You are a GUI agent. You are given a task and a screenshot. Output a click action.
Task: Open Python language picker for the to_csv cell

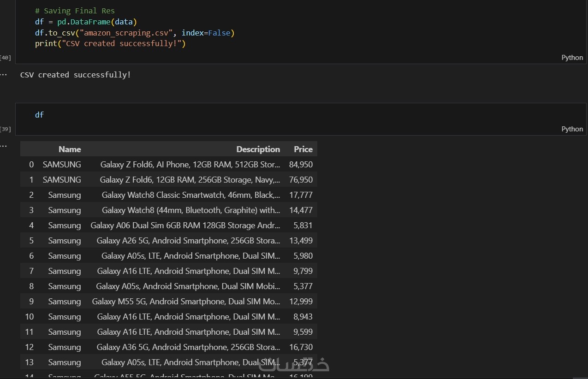[572, 58]
